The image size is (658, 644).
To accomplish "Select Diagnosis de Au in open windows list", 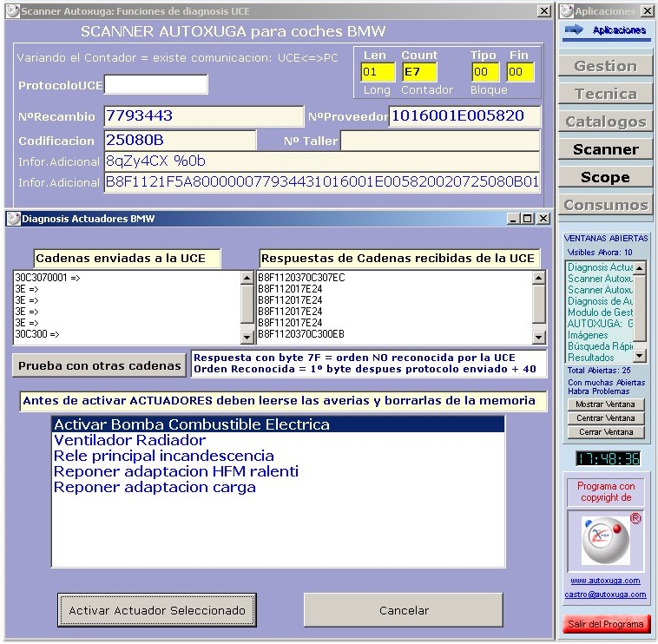I will point(600,301).
